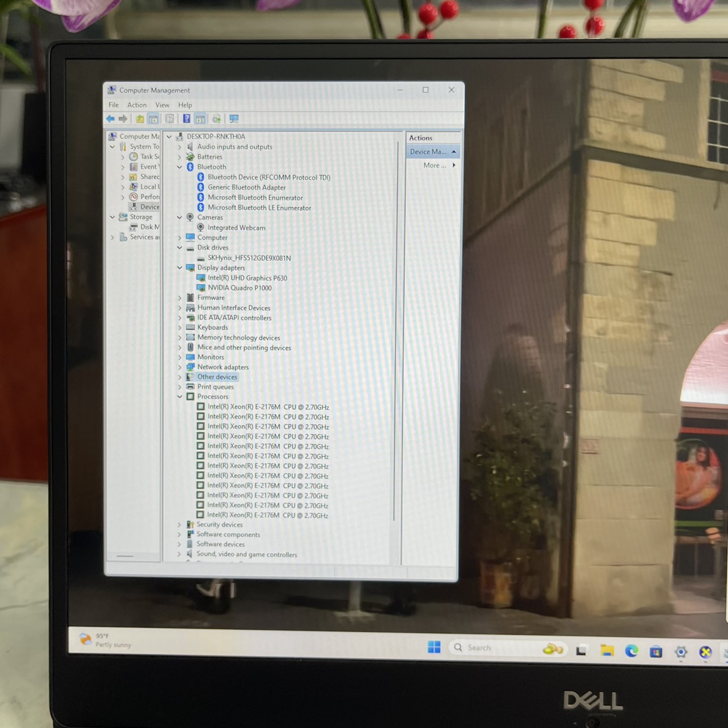Open Microsoft Edge from taskbar
The width and height of the screenshot is (728, 728).
point(632,651)
